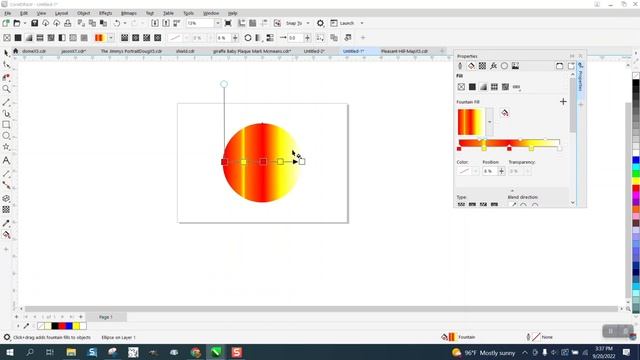Open the File menu
Viewport: 640px width, 360px height.
tap(7, 13)
